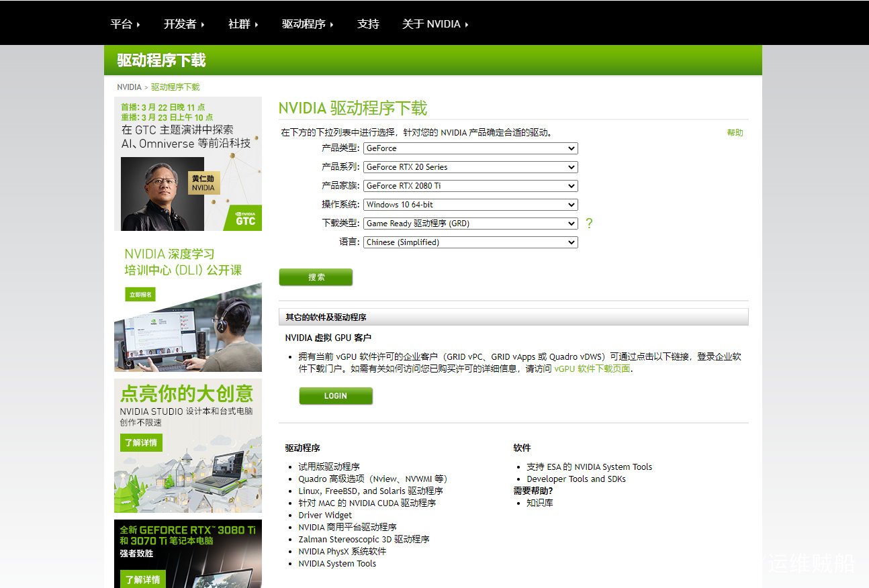Select language from the 语言 dropdown
Viewport: 869px width, 588px height.
click(x=470, y=242)
